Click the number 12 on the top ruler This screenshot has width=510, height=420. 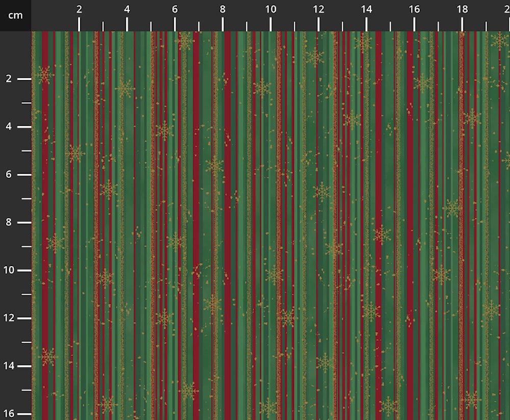[x=318, y=9]
